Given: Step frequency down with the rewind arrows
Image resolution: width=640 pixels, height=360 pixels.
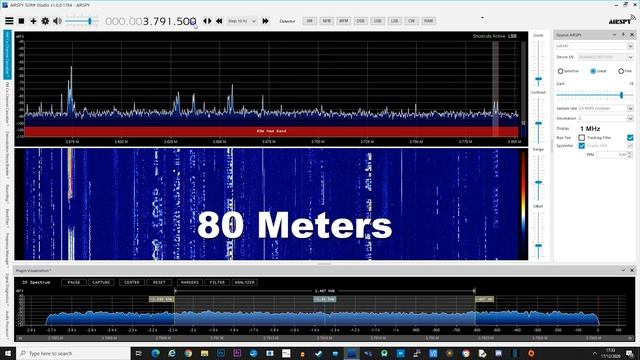Looking at the screenshot, I should click(x=219, y=21).
